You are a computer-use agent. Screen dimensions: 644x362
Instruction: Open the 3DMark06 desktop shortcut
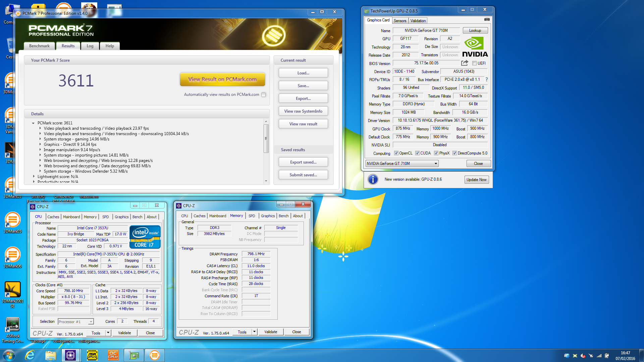(x=12, y=257)
